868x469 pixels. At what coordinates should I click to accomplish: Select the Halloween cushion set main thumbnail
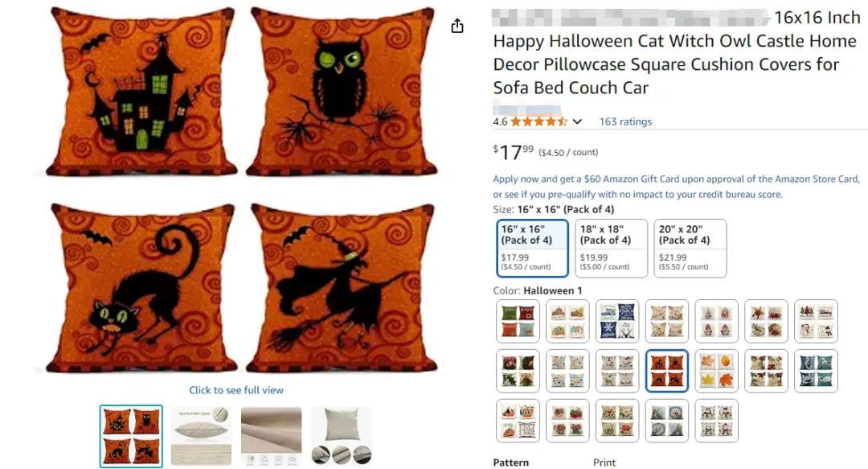click(131, 436)
